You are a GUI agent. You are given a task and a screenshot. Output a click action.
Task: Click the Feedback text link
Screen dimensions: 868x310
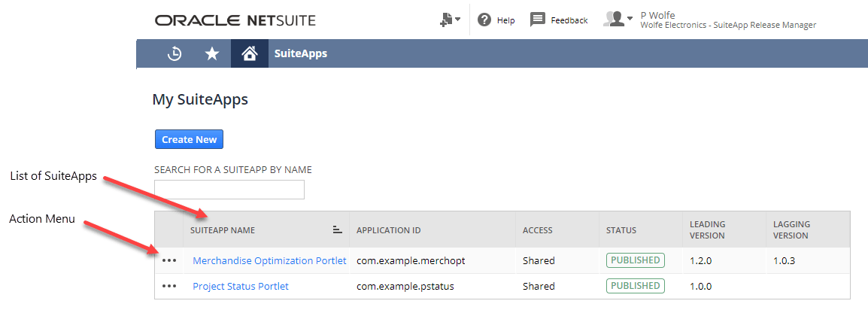pyautogui.click(x=569, y=20)
